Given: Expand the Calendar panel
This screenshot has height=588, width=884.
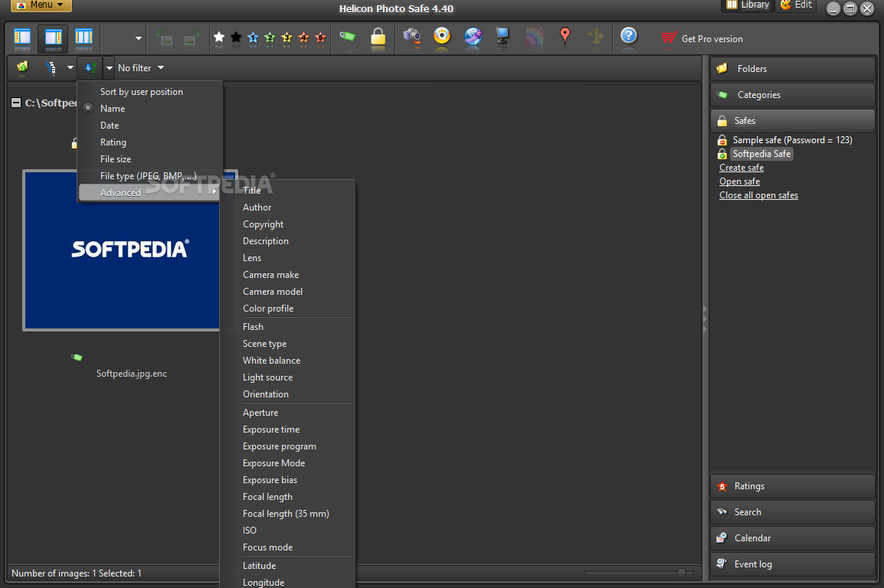Looking at the screenshot, I should (793, 538).
